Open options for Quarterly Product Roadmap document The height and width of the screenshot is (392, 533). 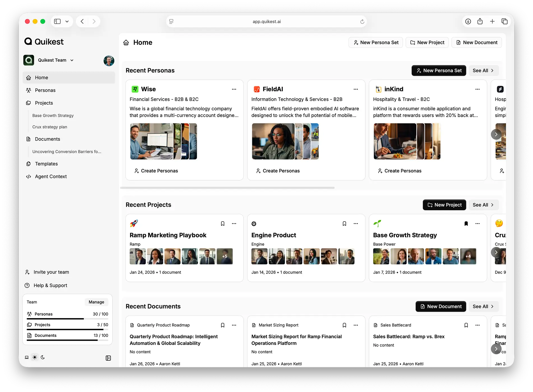[234, 325]
